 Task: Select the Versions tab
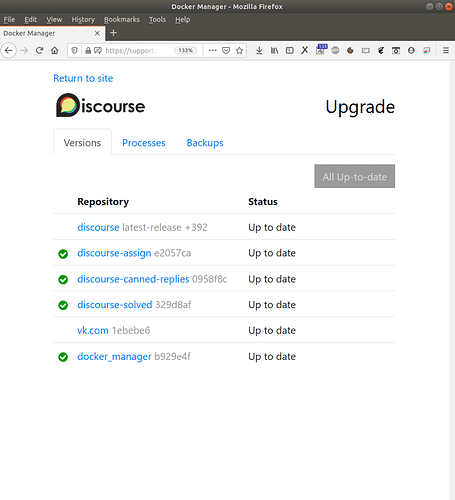(x=82, y=143)
